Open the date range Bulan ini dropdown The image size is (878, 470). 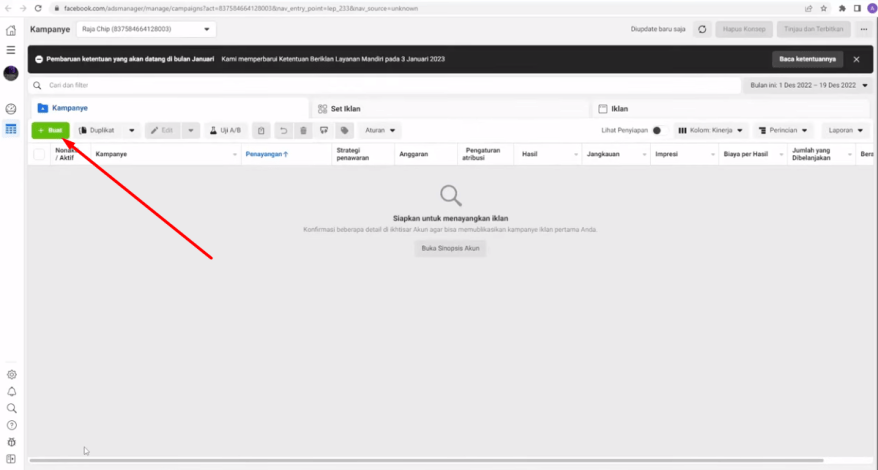click(809, 86)
